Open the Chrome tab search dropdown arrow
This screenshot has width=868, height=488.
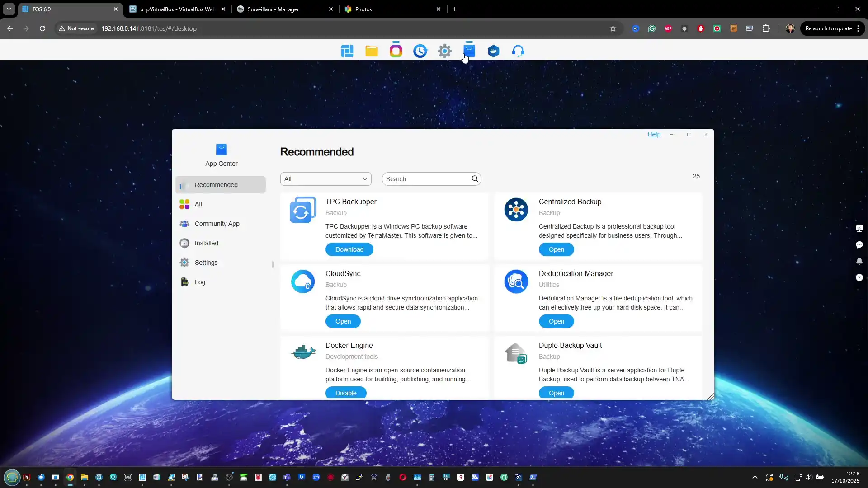(9, 9)
